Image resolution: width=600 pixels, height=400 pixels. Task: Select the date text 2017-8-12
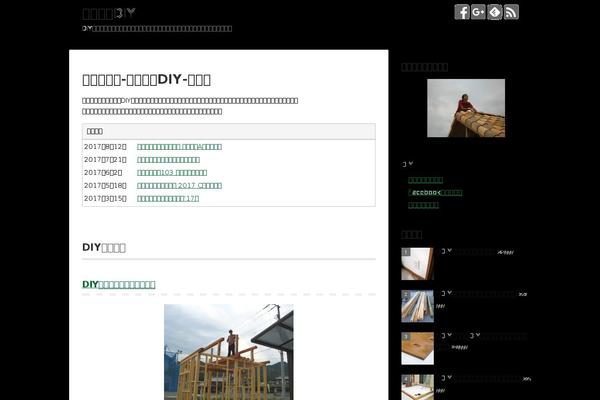coord(105,147)
